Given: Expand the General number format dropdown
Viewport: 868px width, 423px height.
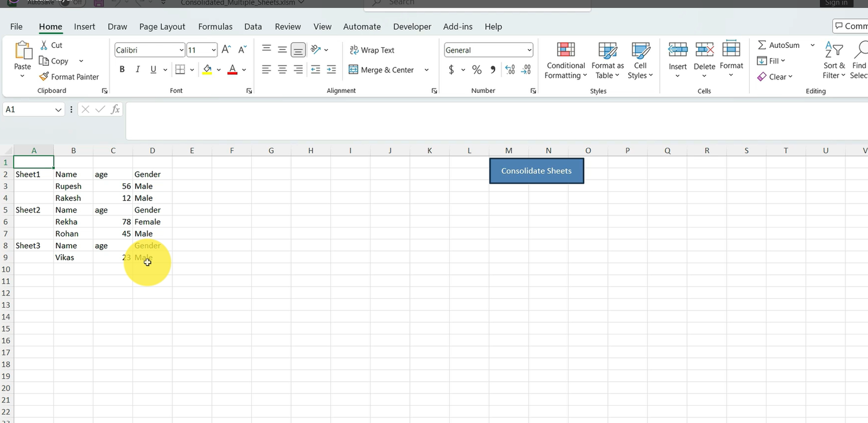Looking at the screenshot, I should click(x=529, y=50).
